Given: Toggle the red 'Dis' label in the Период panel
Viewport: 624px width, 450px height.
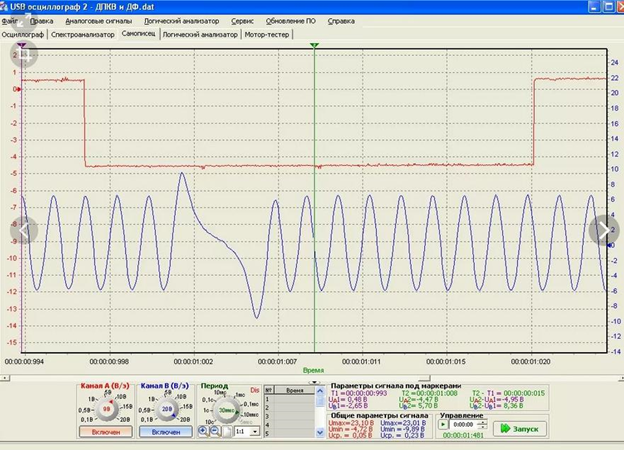Looking at the screenshot, I should tap(255, 390).
